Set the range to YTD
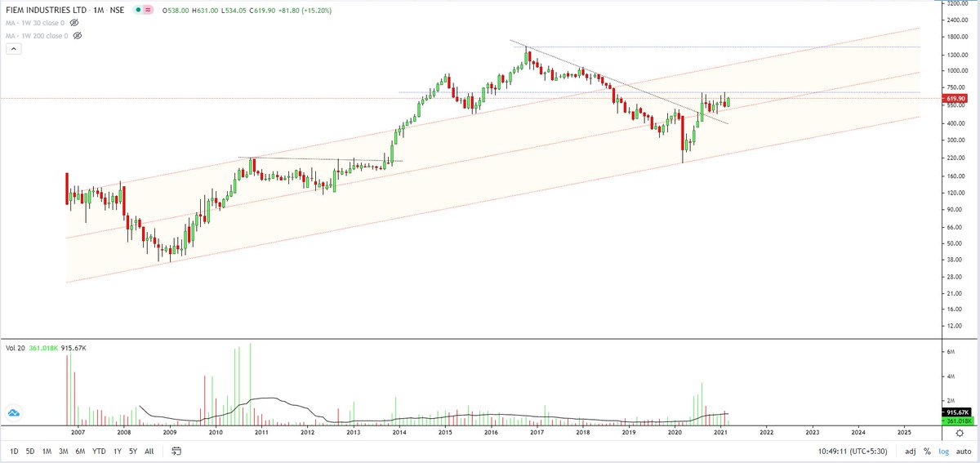Viewport: 980px width, 463px height. tap(99, 451)
